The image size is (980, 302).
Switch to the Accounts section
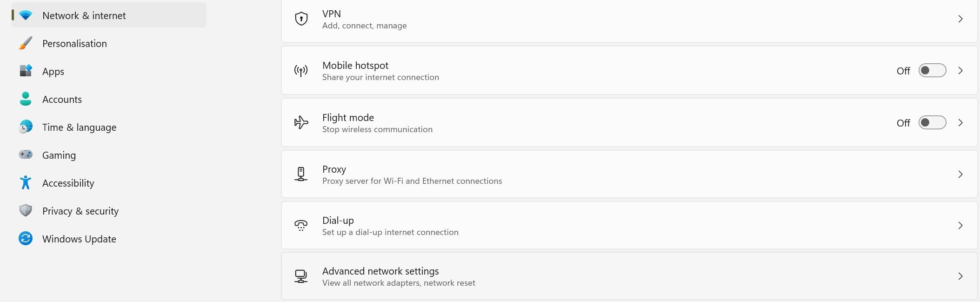tap(62, 99)
